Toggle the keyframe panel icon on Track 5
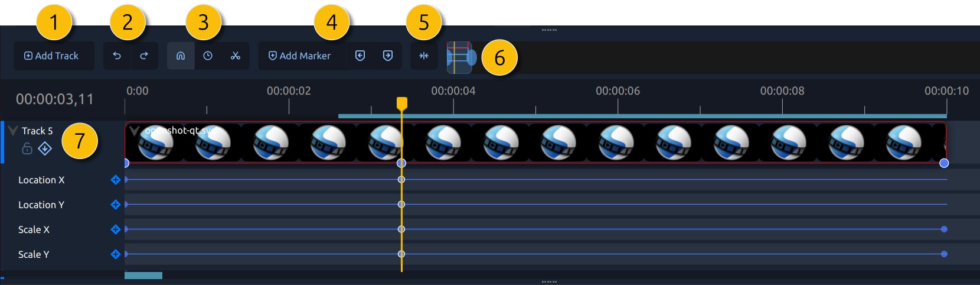 click(x=45, y=148)
